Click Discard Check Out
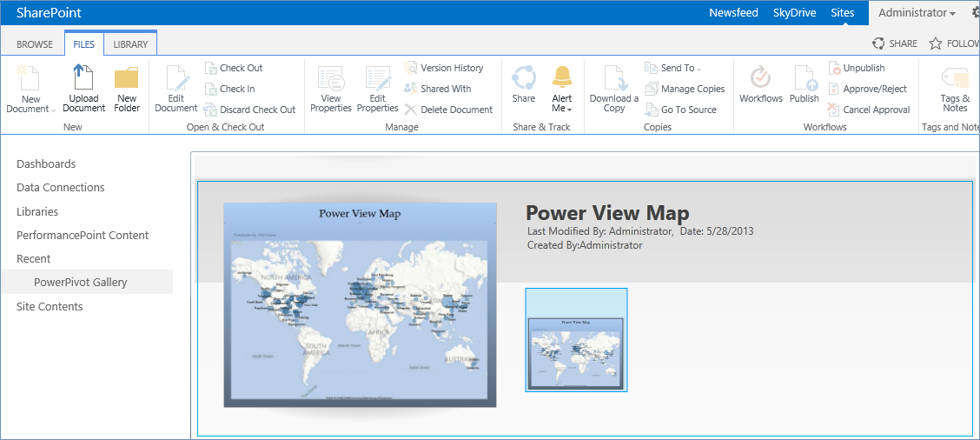The height and width of the screenshot is (440, 980). pyautogui.click(x=250, y=110)
